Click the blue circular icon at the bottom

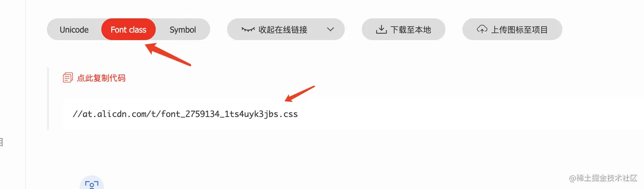[x=92, y=182]
